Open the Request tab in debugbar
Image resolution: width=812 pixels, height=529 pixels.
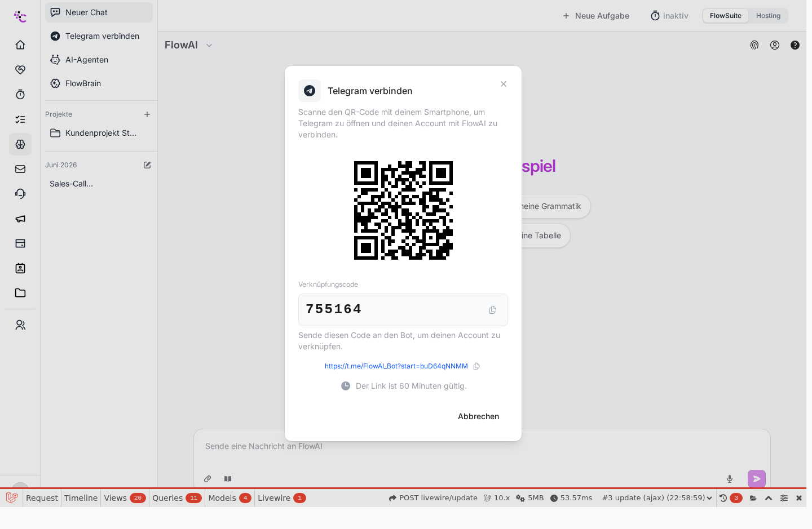[x=42, y=498]
